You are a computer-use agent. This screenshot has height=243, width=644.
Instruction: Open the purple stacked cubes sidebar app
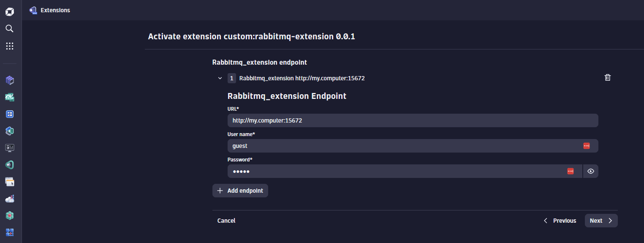10,80
